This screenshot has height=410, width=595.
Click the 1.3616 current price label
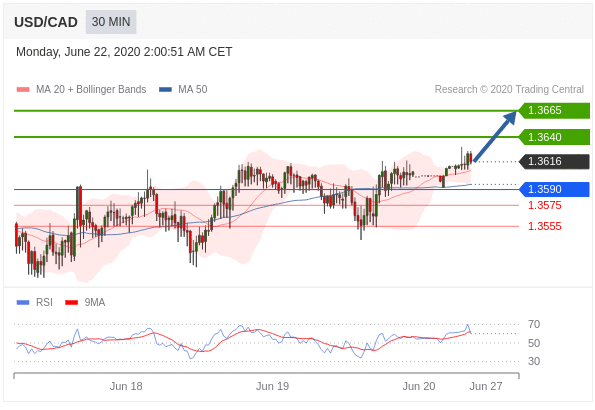coord(554,161)
